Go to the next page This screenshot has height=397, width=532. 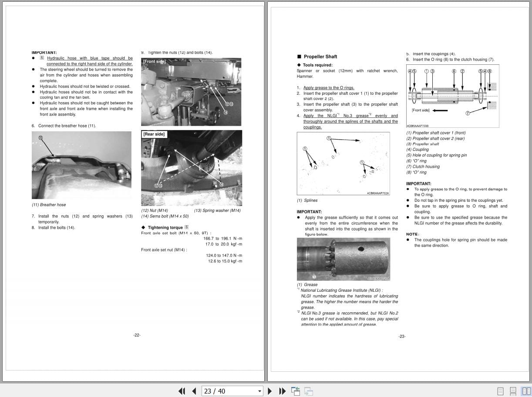270,391
